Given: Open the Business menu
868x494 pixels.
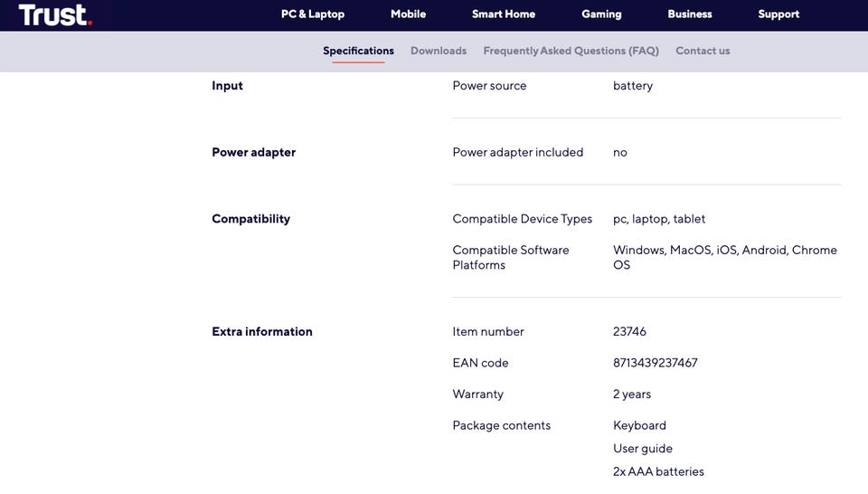Looking at the screenshot, I should (690, 14).
